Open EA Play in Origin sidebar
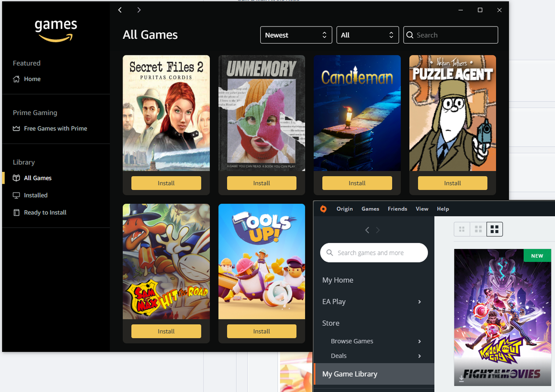Viewport: 555px width, 392px height. point(334,302)
